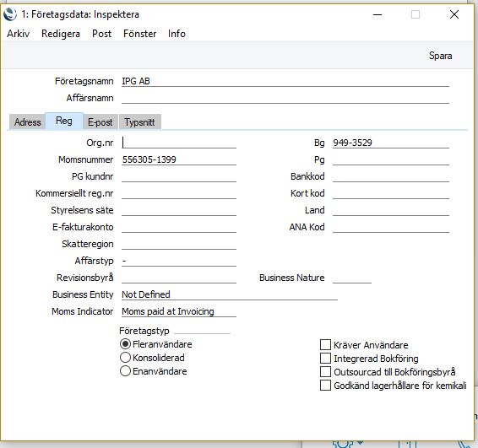Maximize the Företagsdata window
The height and width of the screenshot is (448, 478).
[x=416, y=14]
